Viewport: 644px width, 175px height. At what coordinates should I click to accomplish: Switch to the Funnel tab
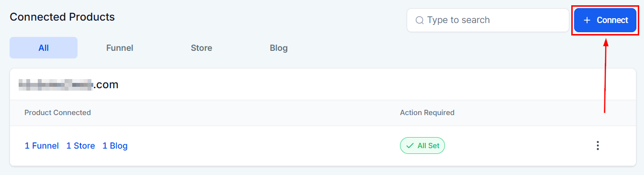120,48
